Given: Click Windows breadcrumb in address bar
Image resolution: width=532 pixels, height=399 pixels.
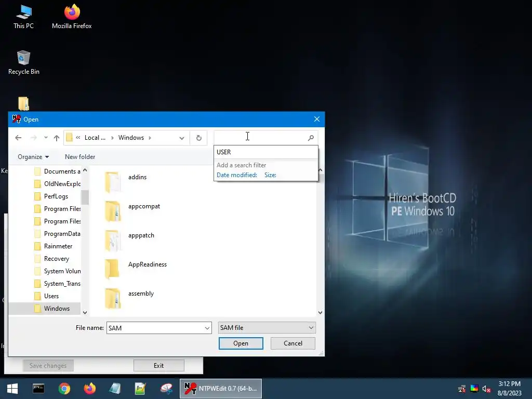Looking at the screenshot, I should pos(131,138).
